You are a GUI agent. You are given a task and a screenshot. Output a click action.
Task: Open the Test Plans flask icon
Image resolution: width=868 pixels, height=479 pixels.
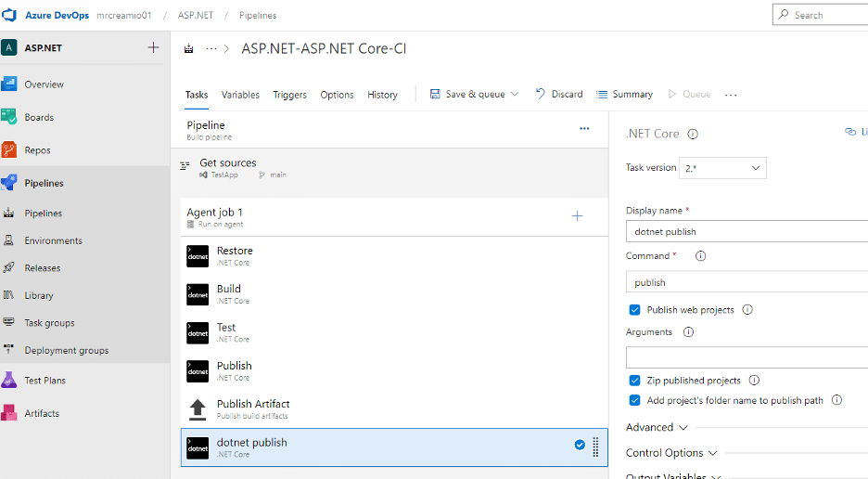[9, 380]
